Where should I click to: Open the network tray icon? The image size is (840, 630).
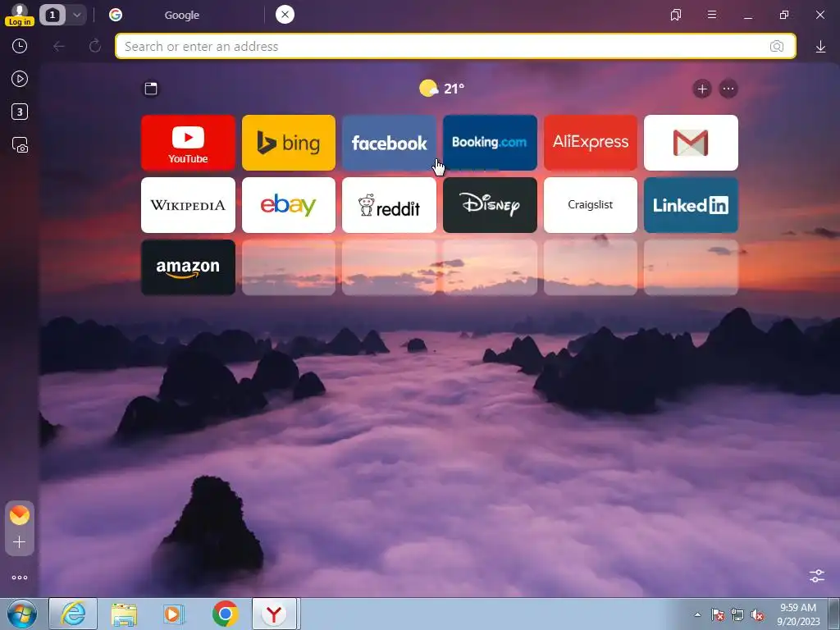click(737, 614)
